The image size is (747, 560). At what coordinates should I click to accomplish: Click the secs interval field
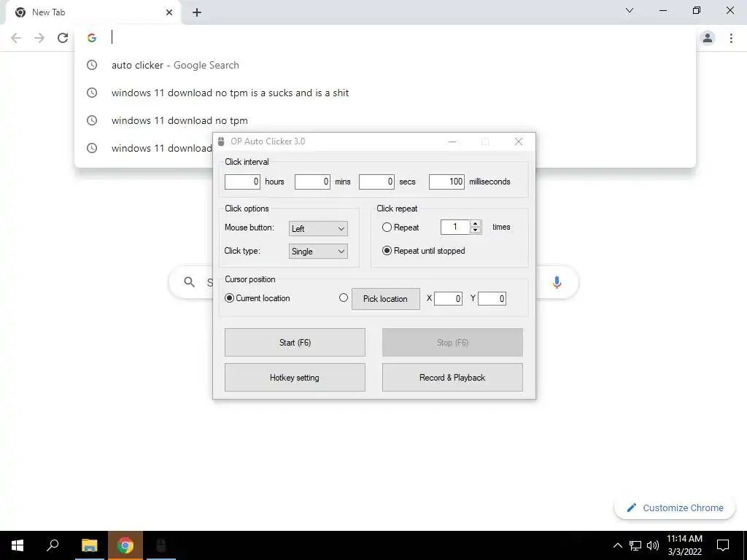pyautogui.click(x=376, y=182)
